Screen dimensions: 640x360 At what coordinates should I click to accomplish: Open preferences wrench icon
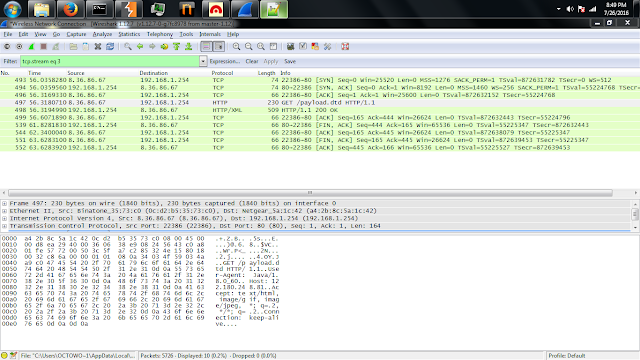point(327,47)
